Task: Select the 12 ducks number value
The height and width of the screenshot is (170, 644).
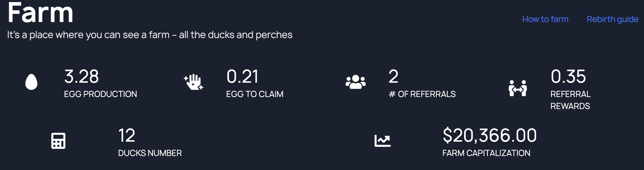Action: click(127, 135)
